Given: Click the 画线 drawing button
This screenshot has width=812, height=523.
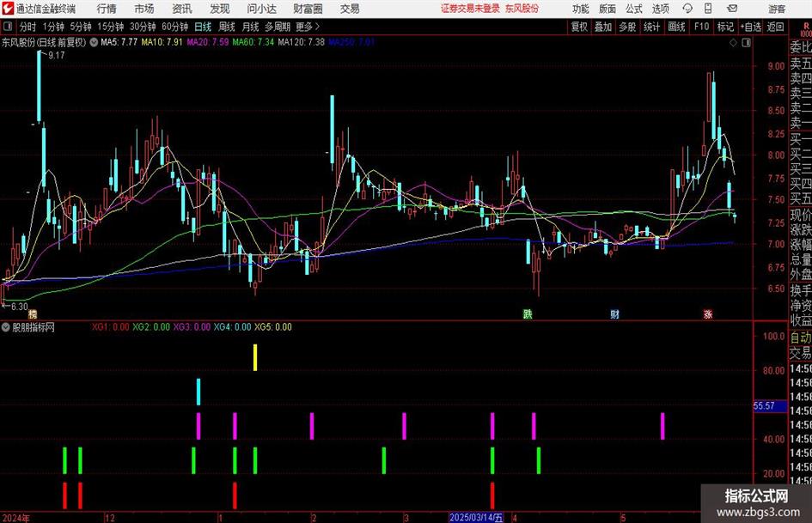Looking at the screenshot, I should click(x=677, y=27).
